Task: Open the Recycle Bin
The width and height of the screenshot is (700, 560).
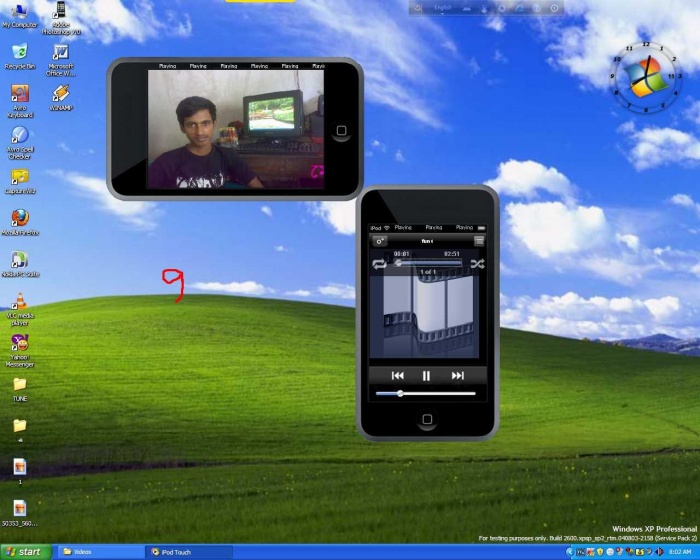Action: coord(20,57)
